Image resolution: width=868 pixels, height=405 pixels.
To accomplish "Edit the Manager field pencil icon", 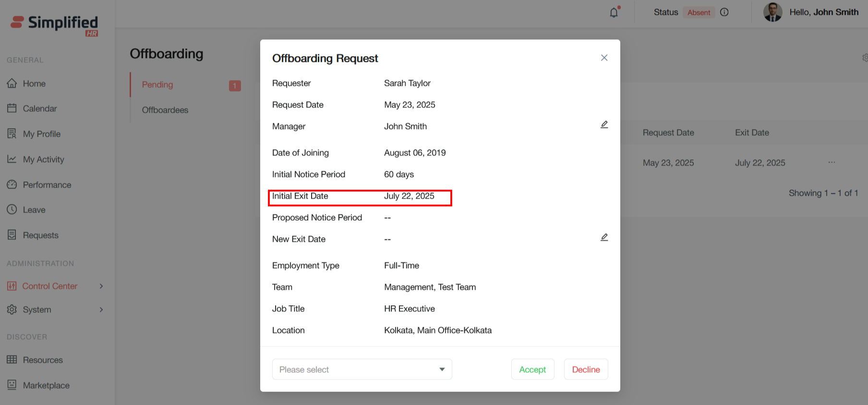I will point(604,125).
